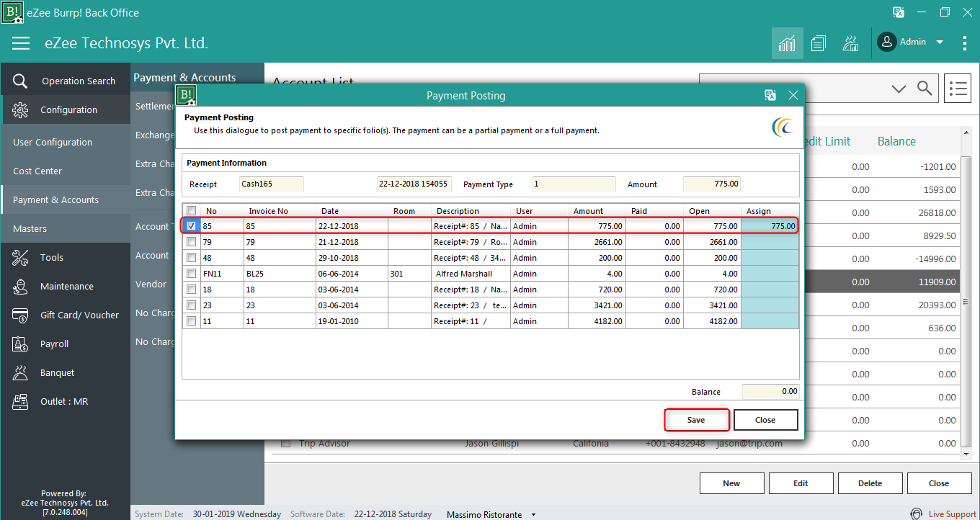
Task: Click Live Support headset icon
Action: [x=916, y=514]
